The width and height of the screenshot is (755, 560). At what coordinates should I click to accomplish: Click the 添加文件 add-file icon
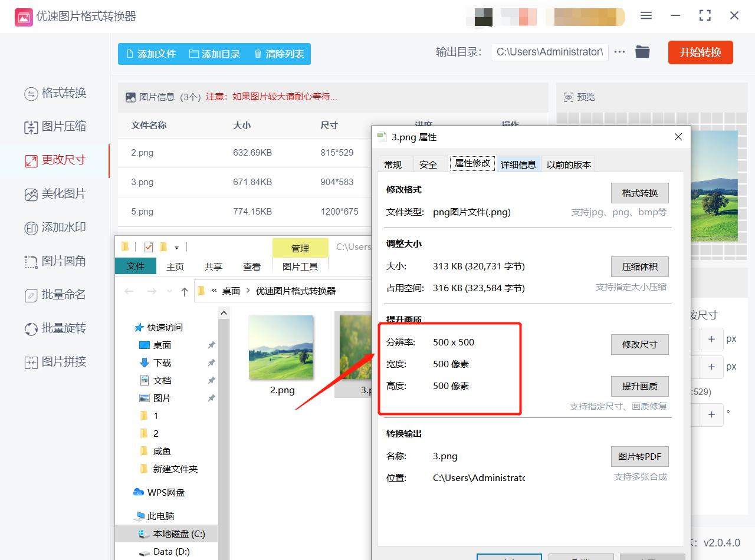pos(129,54)
